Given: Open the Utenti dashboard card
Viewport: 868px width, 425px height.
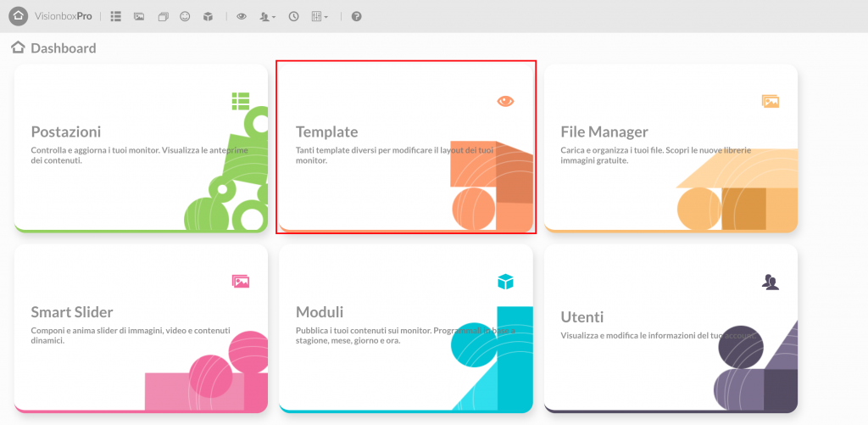Looking at the screenshot, I should click(x=670, y=327).
